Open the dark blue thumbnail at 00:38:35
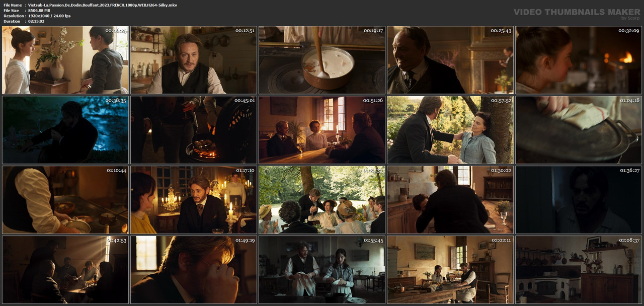The image size is (644, 306). pyautogui.click(x=65, y=130)
